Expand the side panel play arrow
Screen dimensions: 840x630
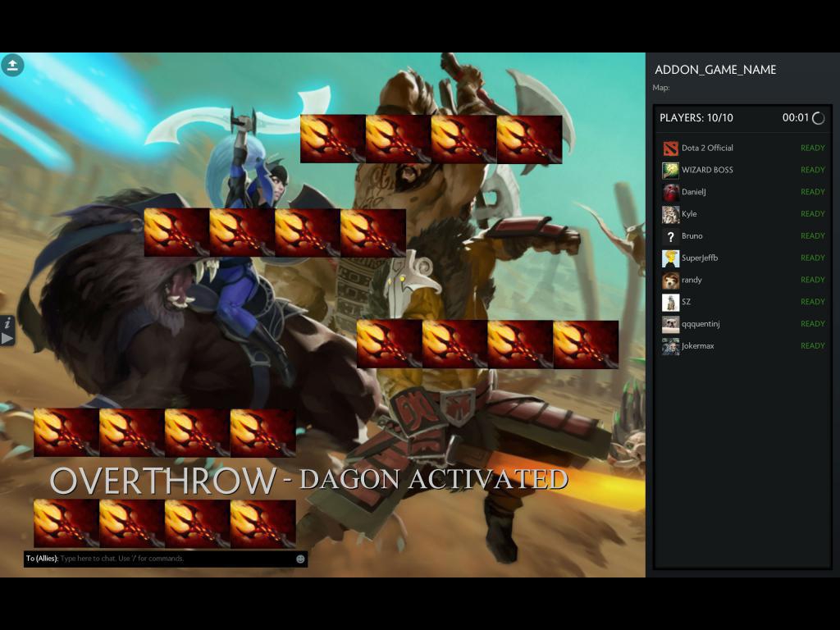pos(7,339)
